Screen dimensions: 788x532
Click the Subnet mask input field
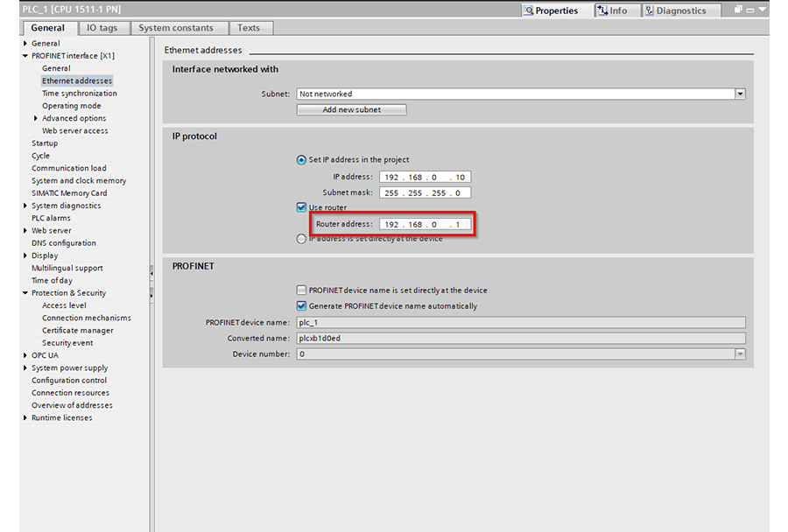pyautogui.click(x=426, y=192)
